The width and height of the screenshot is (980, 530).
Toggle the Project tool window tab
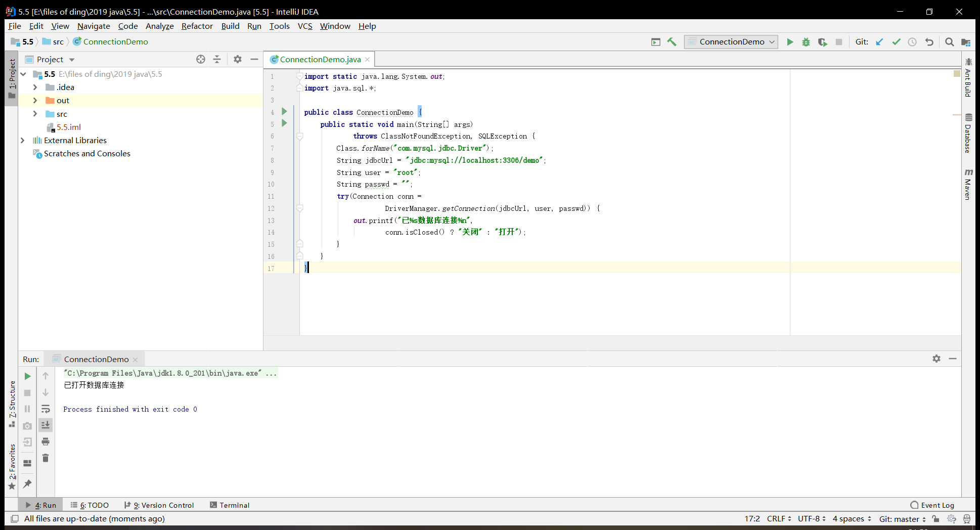[12, 78]
